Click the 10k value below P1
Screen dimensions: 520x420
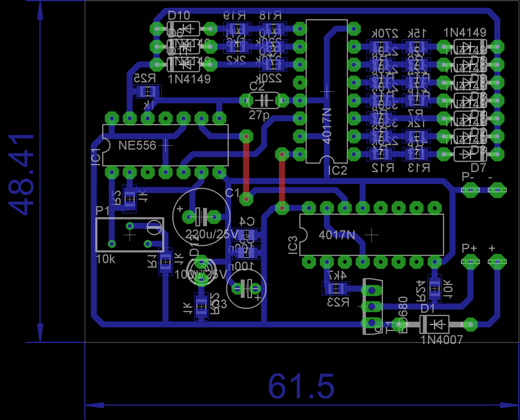pyautogui.click(x=105, y=259)
